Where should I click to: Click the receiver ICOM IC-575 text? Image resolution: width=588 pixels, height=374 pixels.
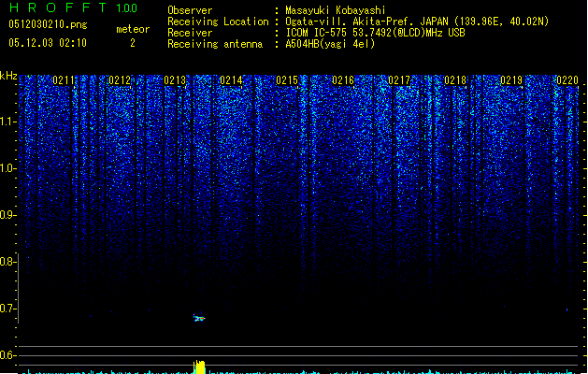point(376,33)
